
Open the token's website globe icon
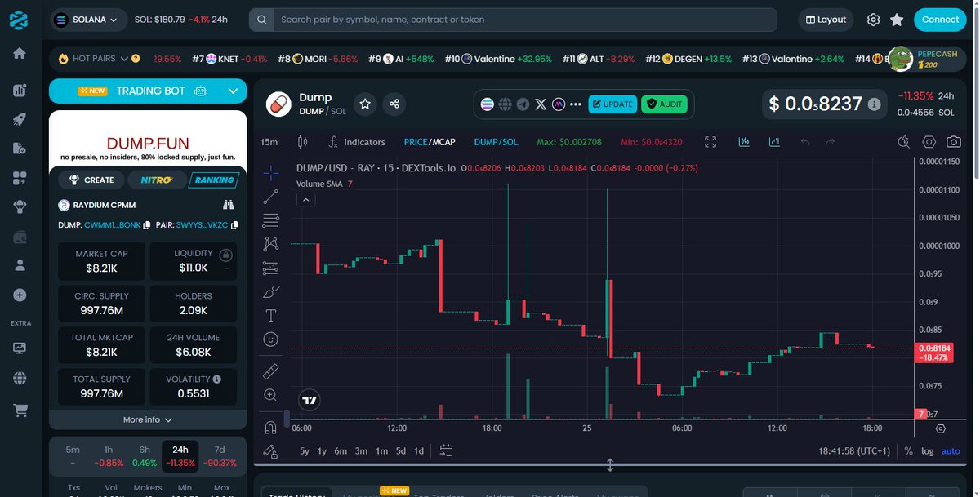tap(505, 104)
